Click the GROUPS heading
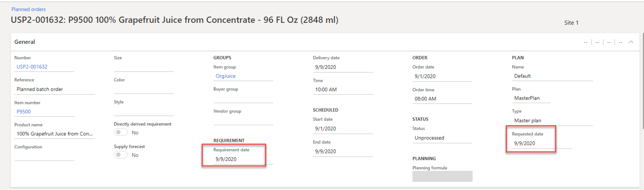Screen dimensions: 644x190 point(222,58)
